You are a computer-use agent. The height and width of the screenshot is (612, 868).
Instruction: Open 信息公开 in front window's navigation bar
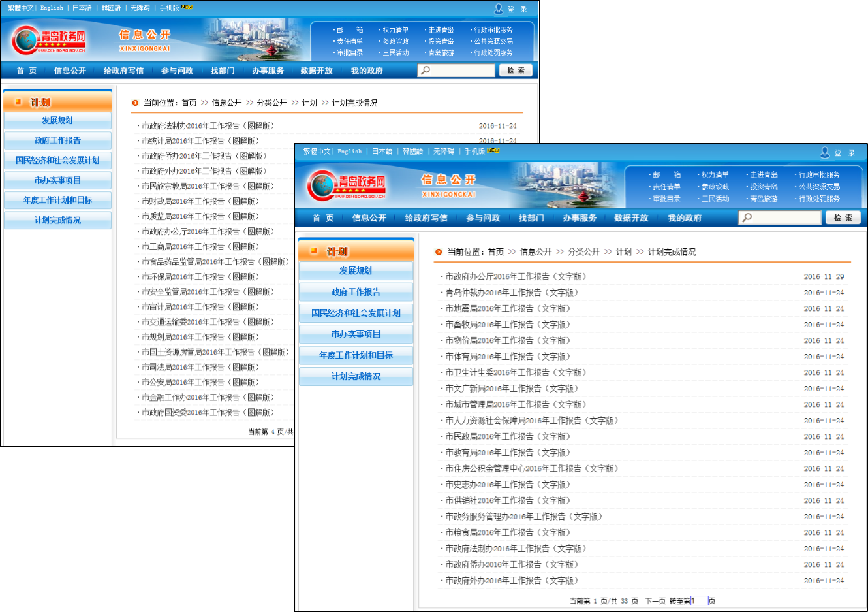tap(369, 218)
